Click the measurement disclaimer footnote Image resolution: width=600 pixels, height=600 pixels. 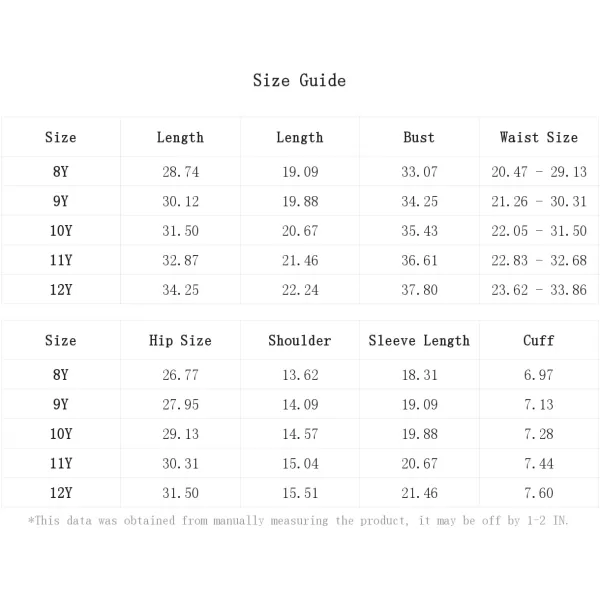point(298,521)
